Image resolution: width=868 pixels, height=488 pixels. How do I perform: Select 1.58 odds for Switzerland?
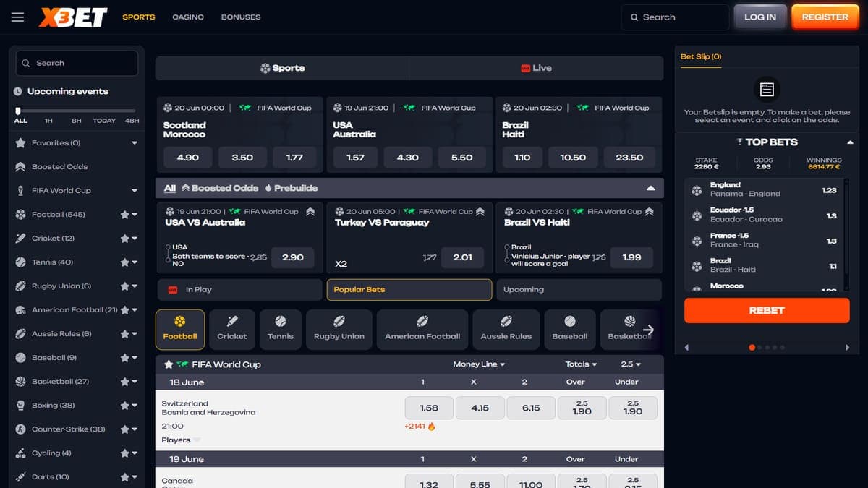pyautogui.click(x=429, y=408)
